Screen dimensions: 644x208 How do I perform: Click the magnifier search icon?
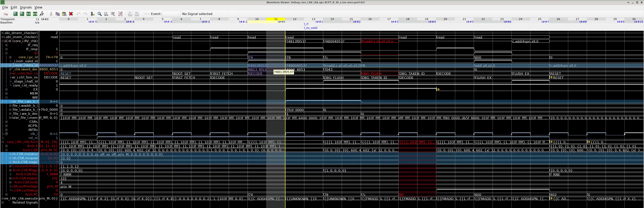coord(100,14)
